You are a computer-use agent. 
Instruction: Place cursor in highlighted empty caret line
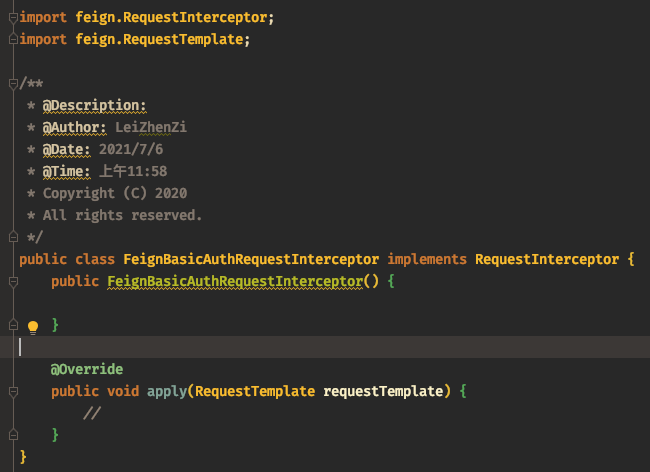pos(325,347)
